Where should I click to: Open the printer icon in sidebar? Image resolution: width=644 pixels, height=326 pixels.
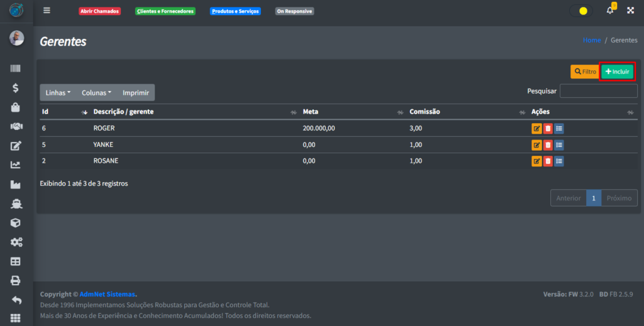coord(16,281)
